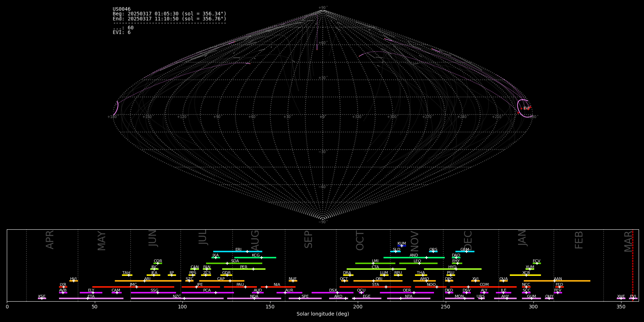Screen dimensions: 644x322
Task: Click the +150 longitude label on map equator
Action: coord(147,117)
